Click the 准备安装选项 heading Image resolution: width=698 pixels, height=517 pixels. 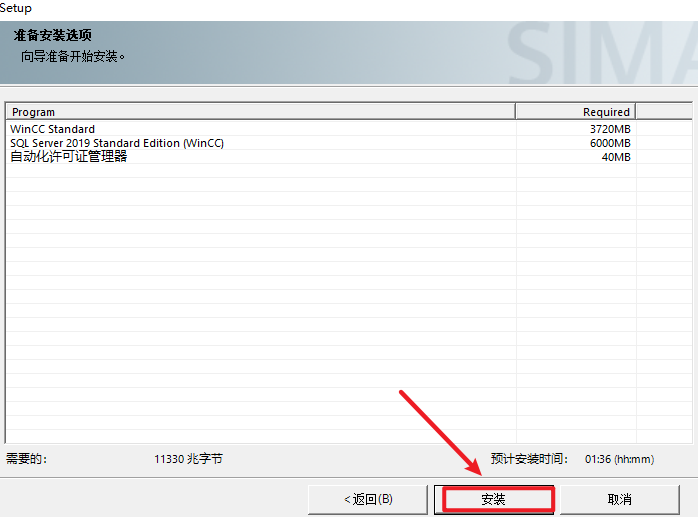(x=53, y=36)
